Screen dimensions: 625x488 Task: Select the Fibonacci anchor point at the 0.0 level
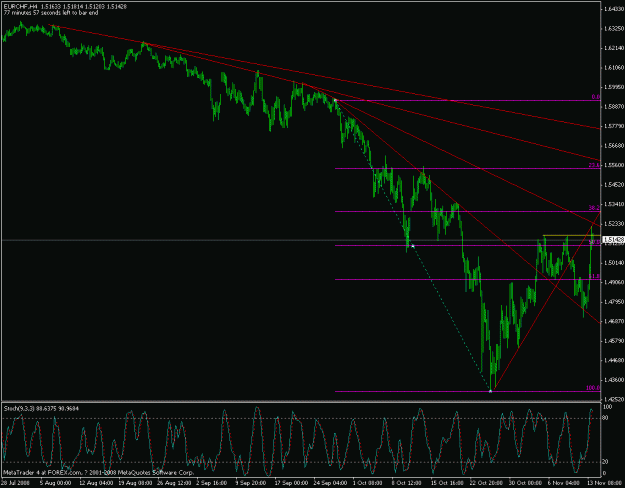(336, 100)
